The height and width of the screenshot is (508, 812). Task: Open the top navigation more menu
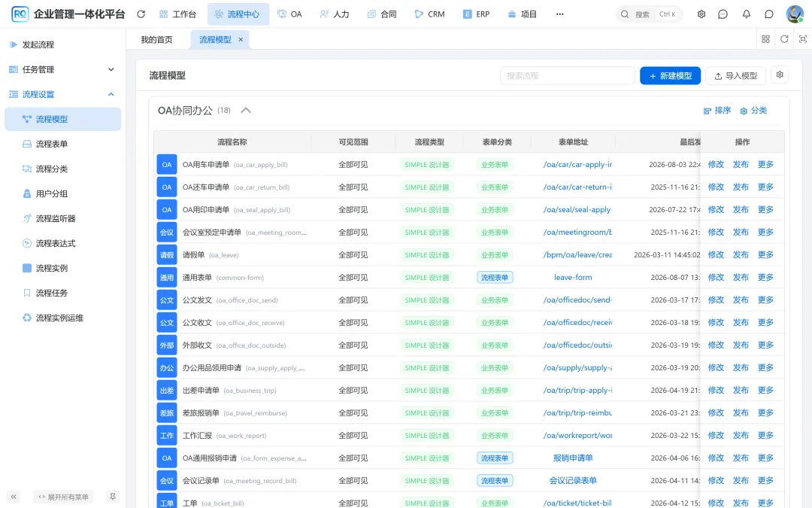(560, 14)
